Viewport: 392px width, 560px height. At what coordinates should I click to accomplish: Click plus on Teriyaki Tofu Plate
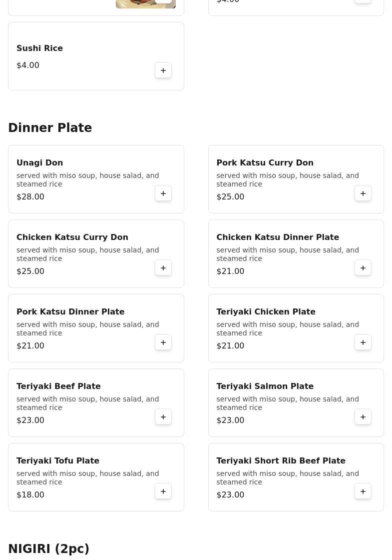coord(163,491)
